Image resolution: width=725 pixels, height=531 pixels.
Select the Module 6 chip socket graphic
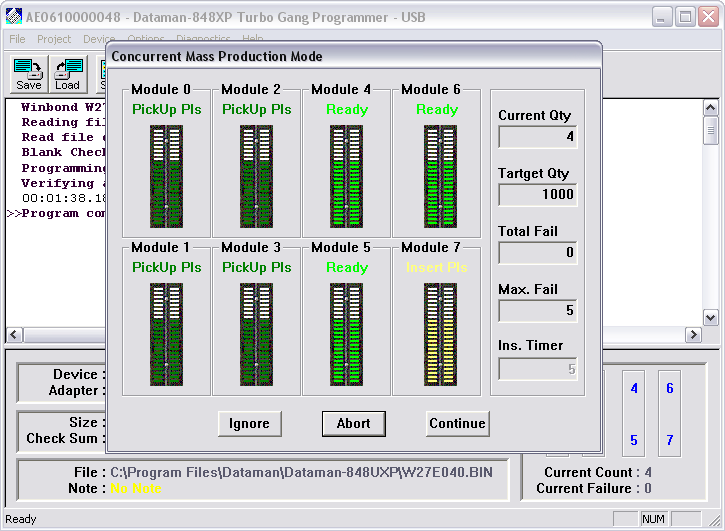tap(440, 176)
